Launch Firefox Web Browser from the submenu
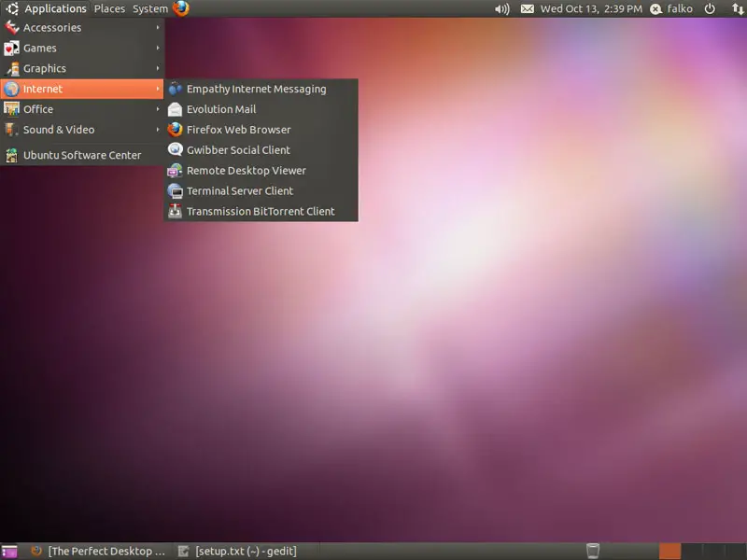This screenshot has width=747, height=560. (261, 130)
